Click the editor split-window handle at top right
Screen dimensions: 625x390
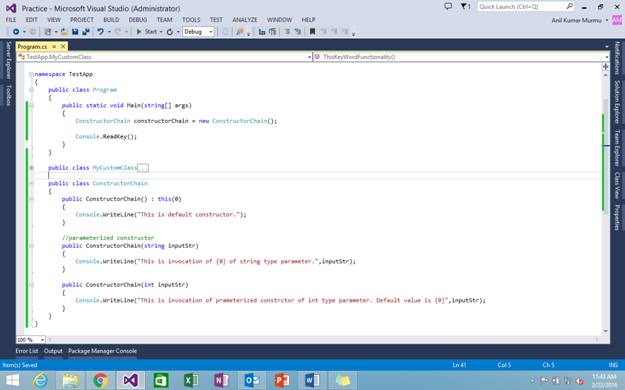[605, 67]
